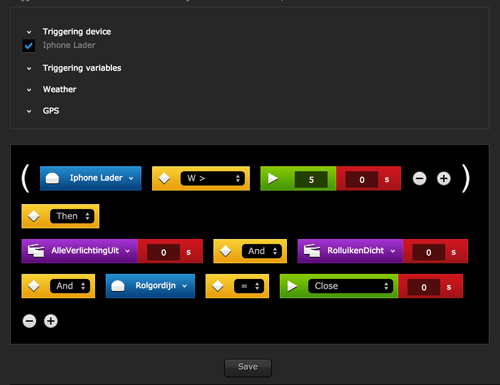500x385 pixels.
Task: Click the device icon on Rolgordijn block
Action: click(118, 286)
